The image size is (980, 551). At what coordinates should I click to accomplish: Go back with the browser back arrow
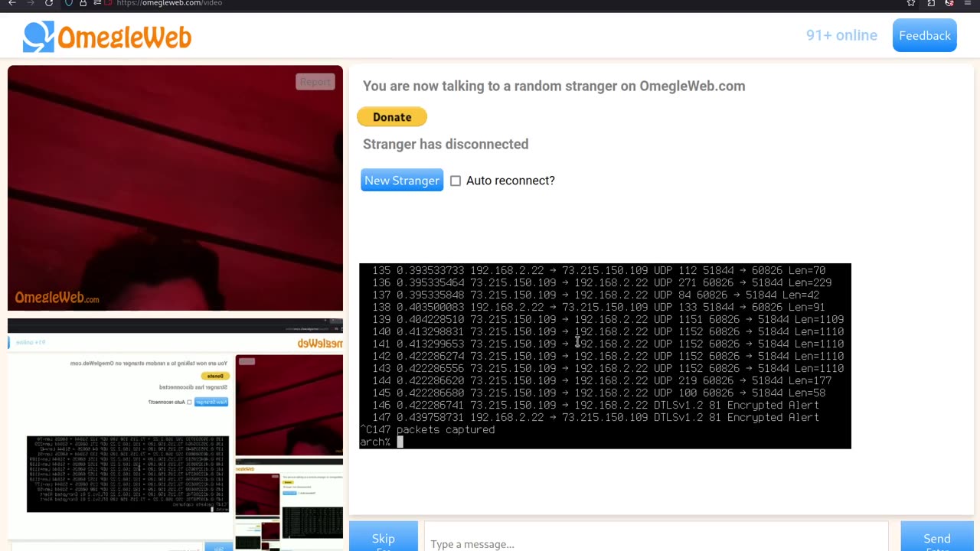pos(12,3)
